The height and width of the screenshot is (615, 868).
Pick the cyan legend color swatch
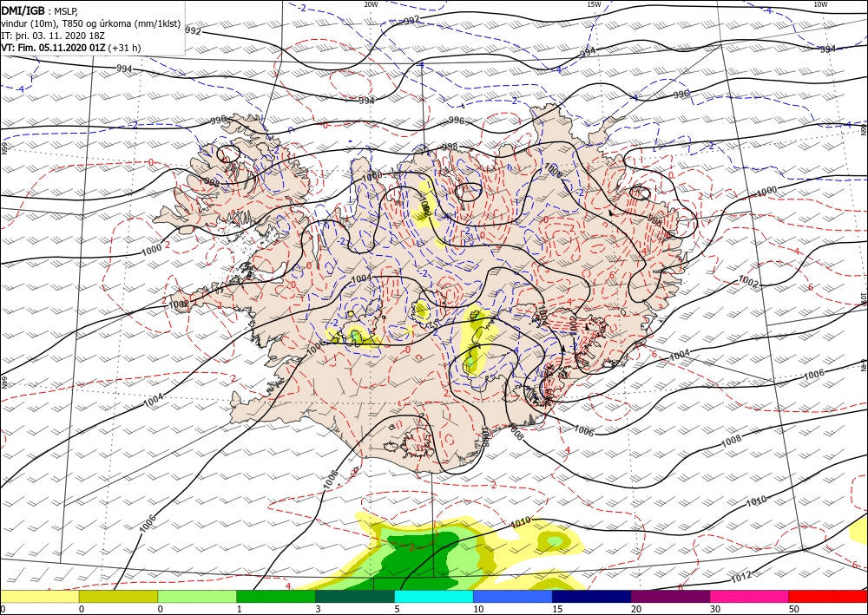434,596
